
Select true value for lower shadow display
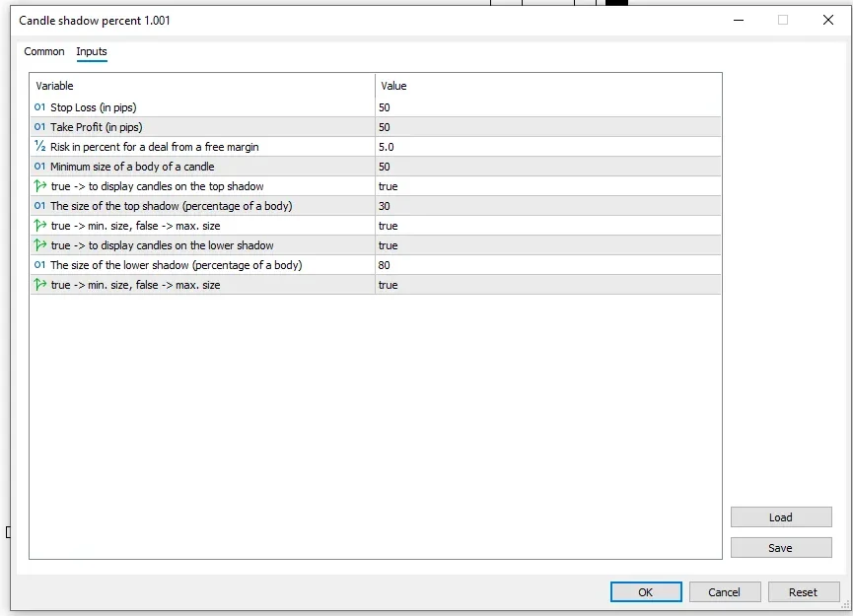pos(388,245)
